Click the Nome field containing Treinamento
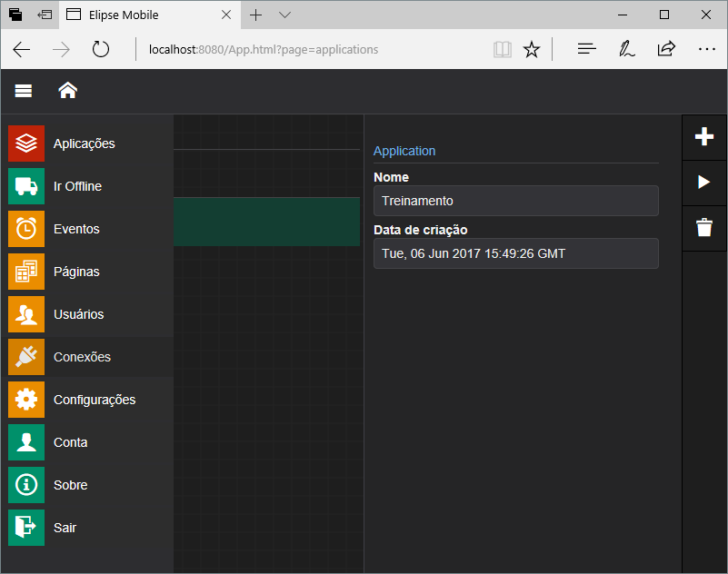This screenshot has height=574, width=728. click(x=515, y=201)
